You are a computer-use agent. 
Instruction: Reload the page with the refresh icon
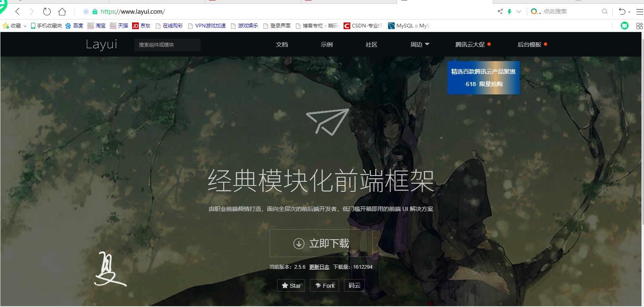47,12
